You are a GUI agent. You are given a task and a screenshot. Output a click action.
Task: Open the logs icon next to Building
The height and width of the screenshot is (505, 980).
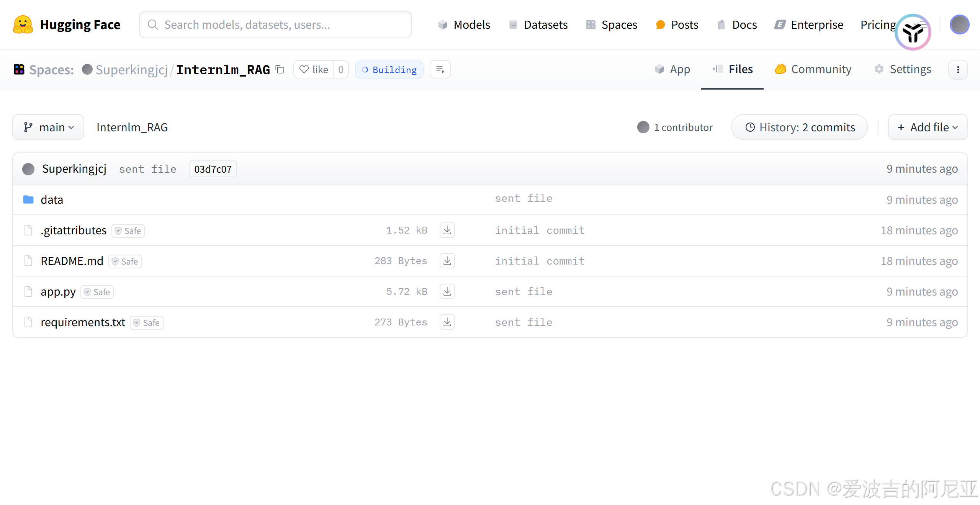pyautogui.click(x=440, y=69)
